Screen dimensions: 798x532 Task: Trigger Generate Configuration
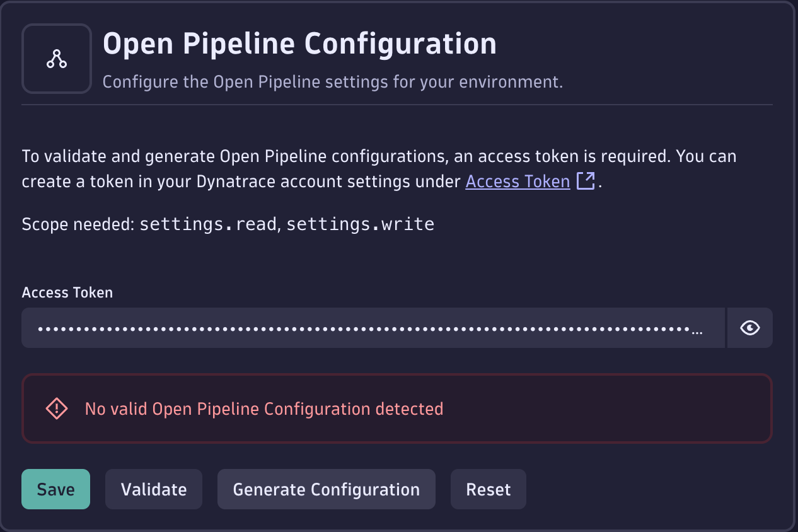[326, 489]
